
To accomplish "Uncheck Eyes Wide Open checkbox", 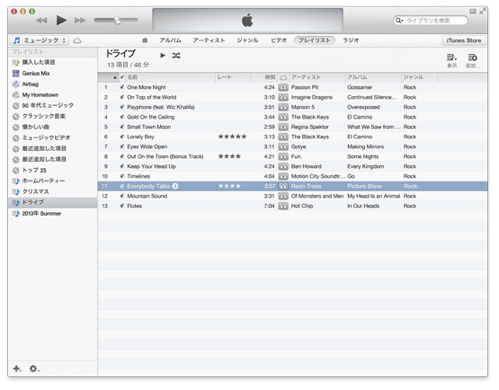I will point(122,146).
